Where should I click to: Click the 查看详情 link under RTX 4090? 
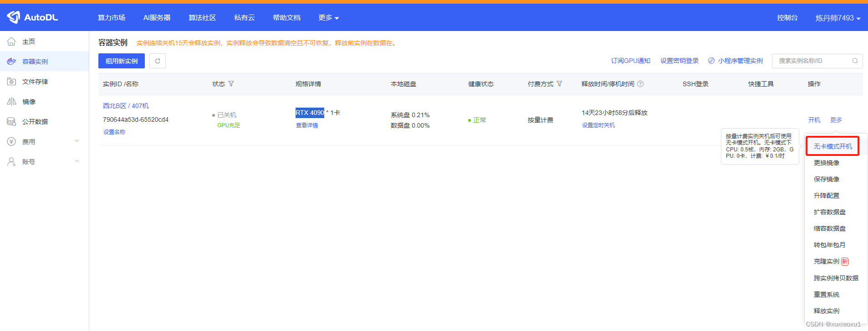pos(307,125)
